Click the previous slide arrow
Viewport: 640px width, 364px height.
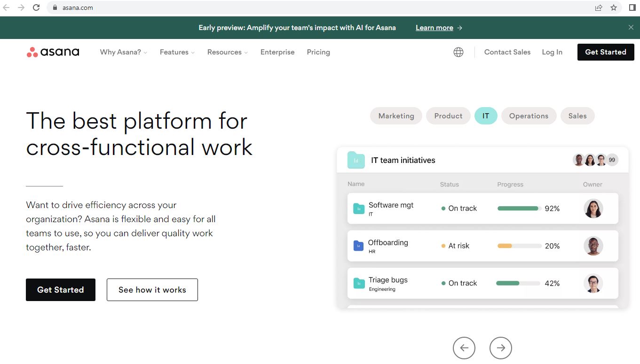tap(464, 348)
